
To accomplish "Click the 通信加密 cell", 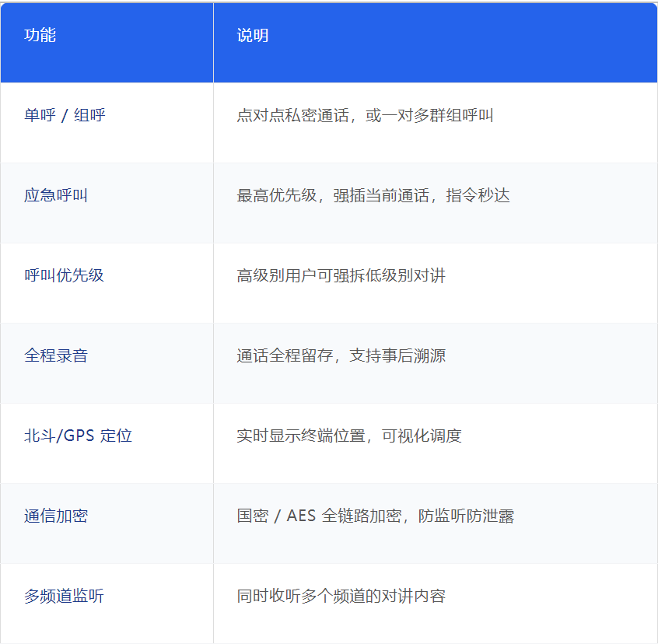I will pos(107,523).
